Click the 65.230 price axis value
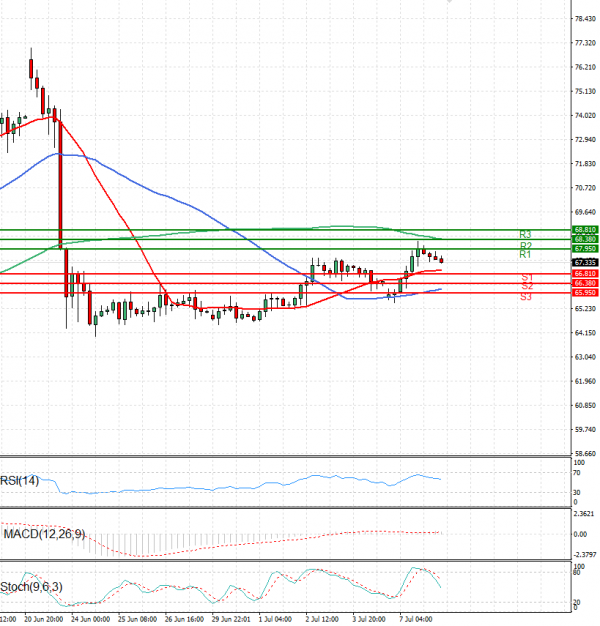 tap(585, 309)
